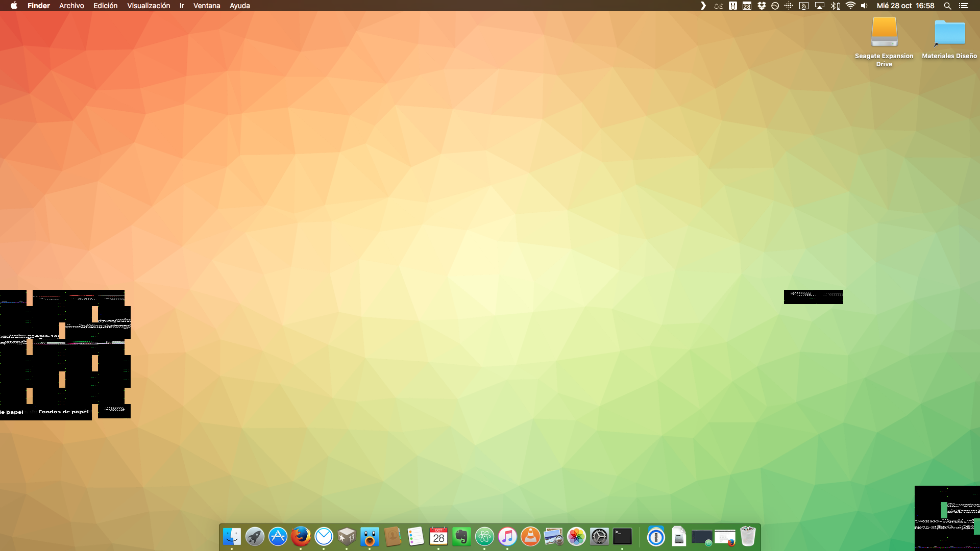This screenshot has width=980, height=551.
Task: Click the circular status icon beside Dropbox
Action: pos(775,6)
